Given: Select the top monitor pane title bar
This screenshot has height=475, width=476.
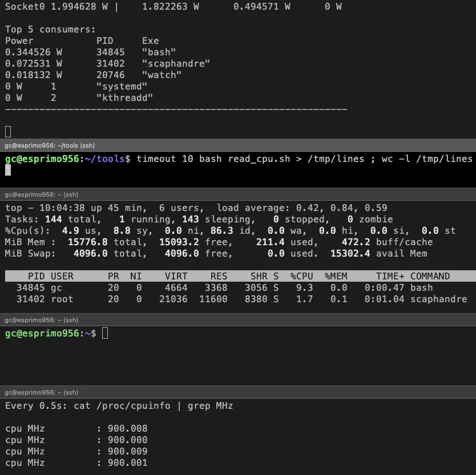Looking at the screenshot, I should point(238,194).
